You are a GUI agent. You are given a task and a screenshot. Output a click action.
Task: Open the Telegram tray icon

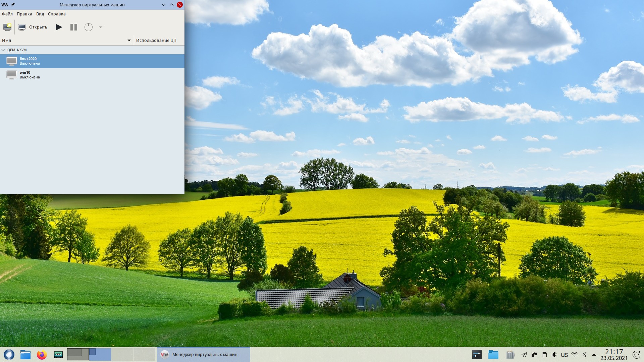[x=524, y=355]
